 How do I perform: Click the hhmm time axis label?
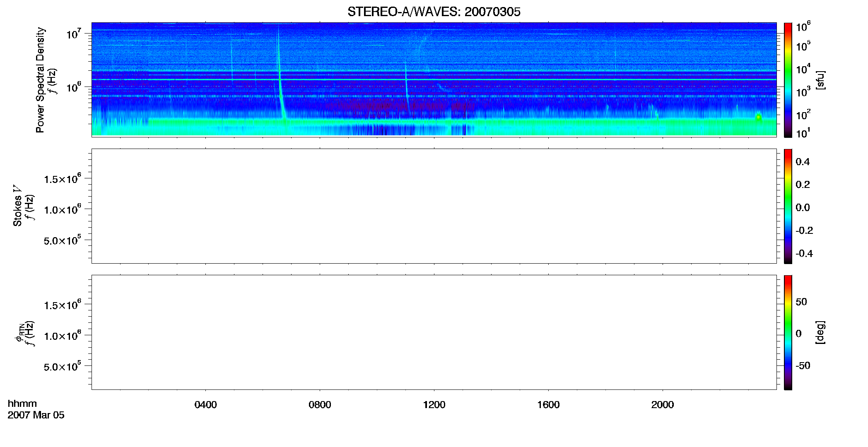[x=22, y=404]
